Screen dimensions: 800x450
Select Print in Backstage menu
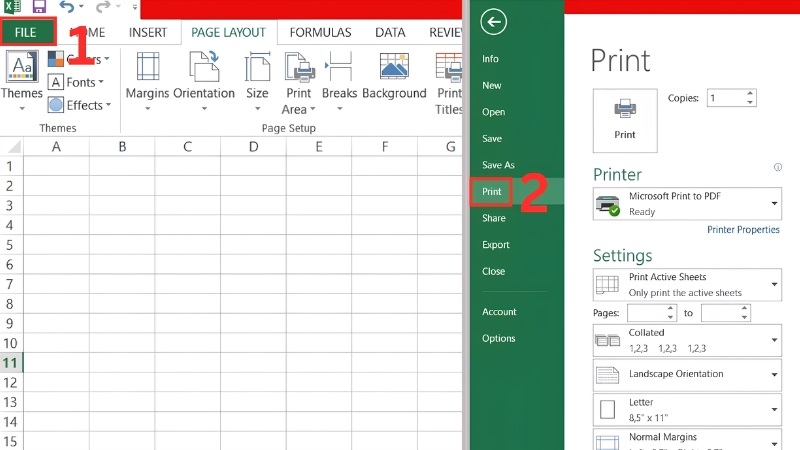click(491, 191)
